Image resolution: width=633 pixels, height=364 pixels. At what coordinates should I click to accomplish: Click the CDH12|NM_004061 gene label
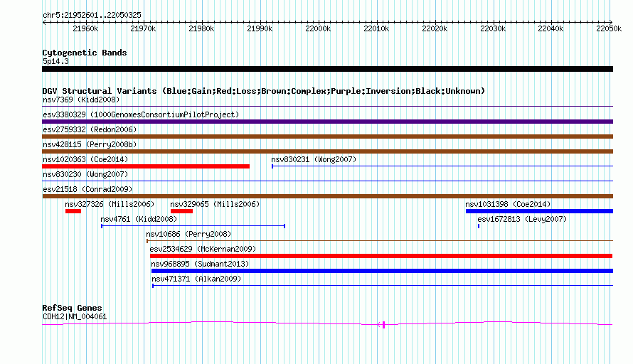75,317
